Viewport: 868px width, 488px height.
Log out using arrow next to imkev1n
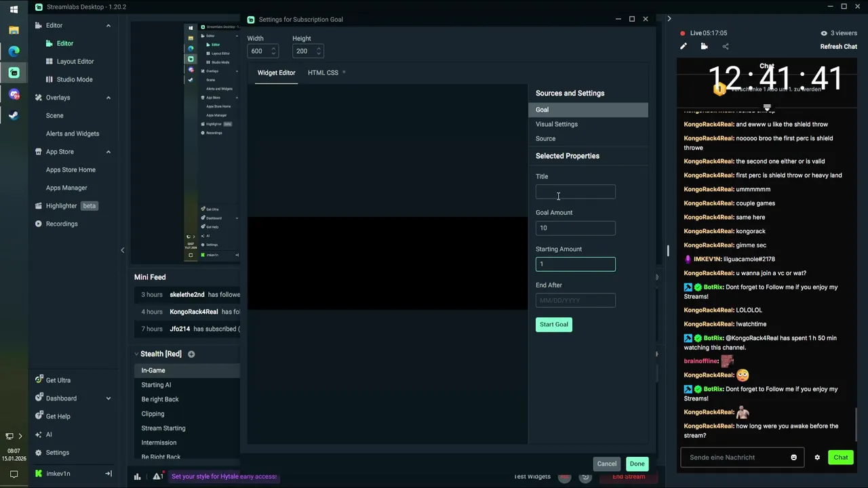108,474
